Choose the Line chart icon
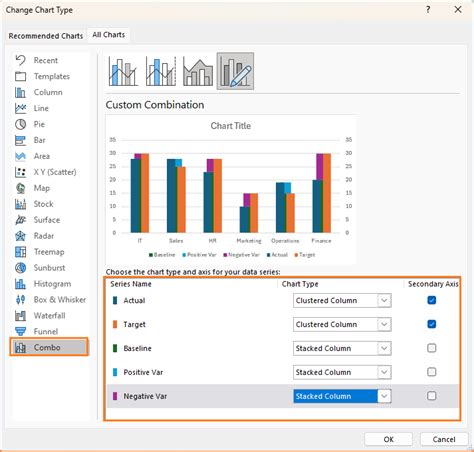This screenshot has width=474, height=452. (20, 108)
